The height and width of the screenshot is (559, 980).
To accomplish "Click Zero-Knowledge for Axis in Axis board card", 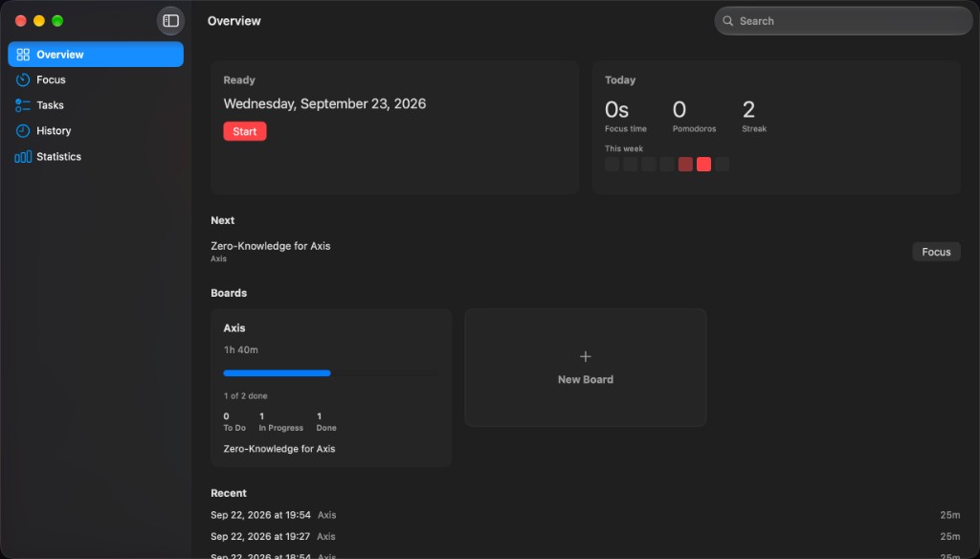I will [x=278, y=448].
